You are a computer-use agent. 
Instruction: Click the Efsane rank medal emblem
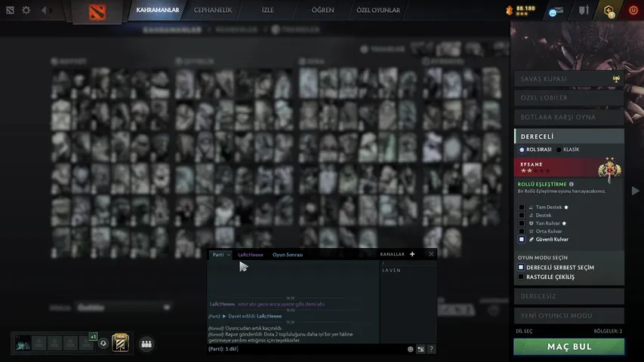point(609,169)
